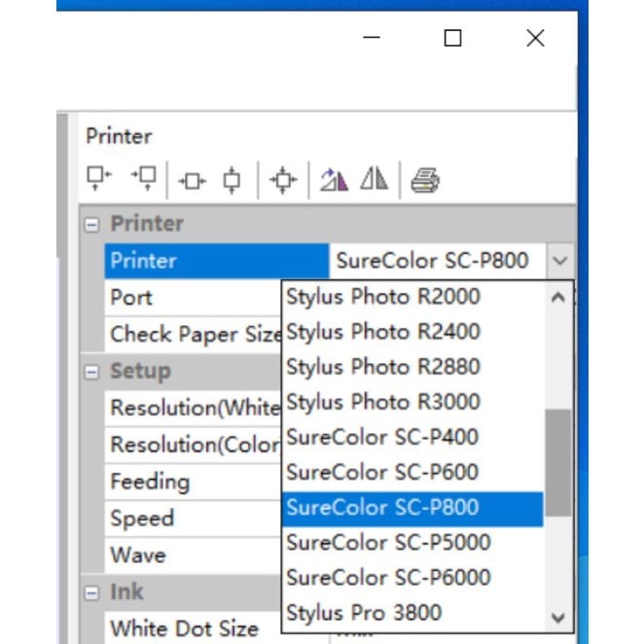644x644 pixels.
Task: Close the Printer dropdown using its arrow
Action: click(x=559, y=261)
